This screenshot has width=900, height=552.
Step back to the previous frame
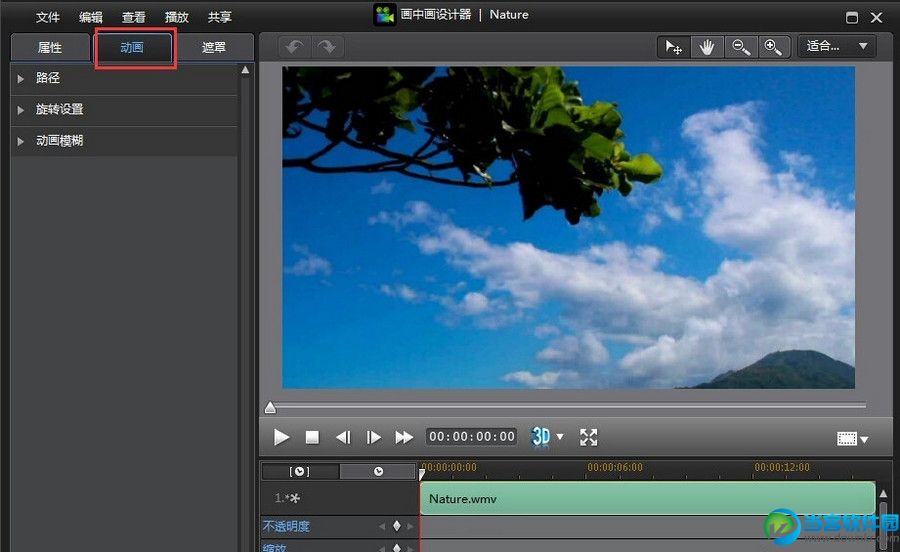(343, 437)
